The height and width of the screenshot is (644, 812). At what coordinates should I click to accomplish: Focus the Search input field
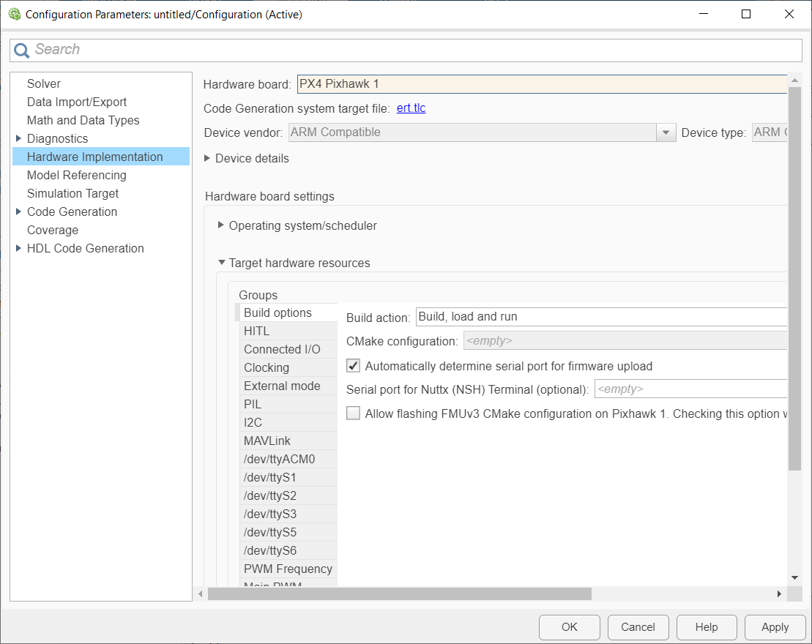pos(406,50)
